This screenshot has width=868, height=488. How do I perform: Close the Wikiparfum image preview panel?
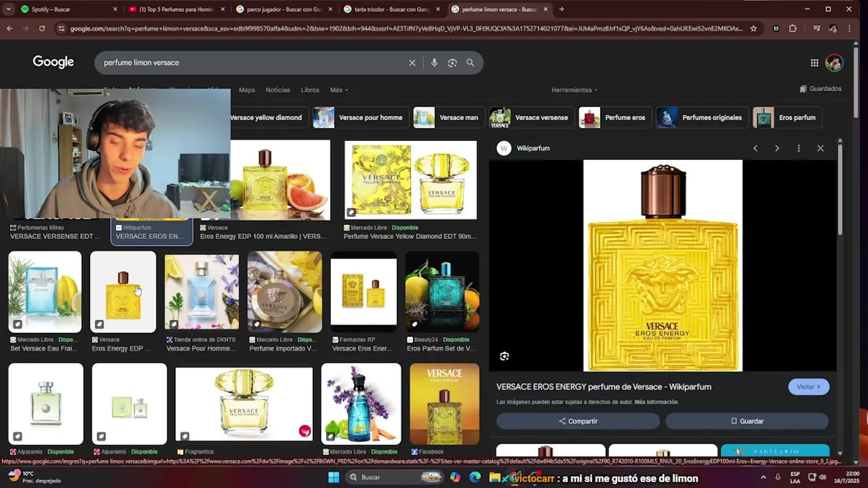[820, 148]
